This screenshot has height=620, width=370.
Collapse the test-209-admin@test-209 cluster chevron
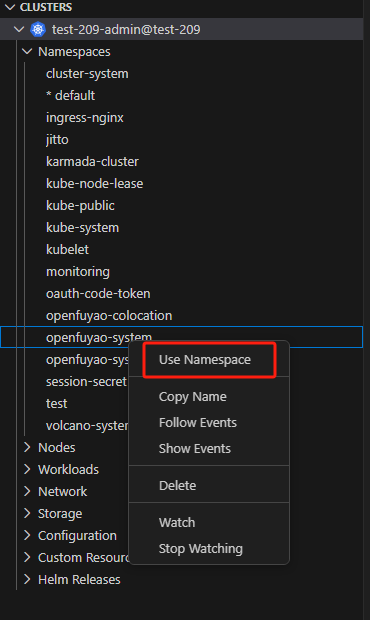[19, 29]
